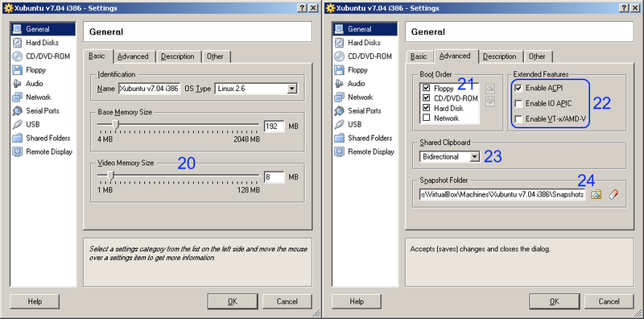Move boot device down with arrow button
This screenshot has width=644, height=319.
(x=490, y=101)
